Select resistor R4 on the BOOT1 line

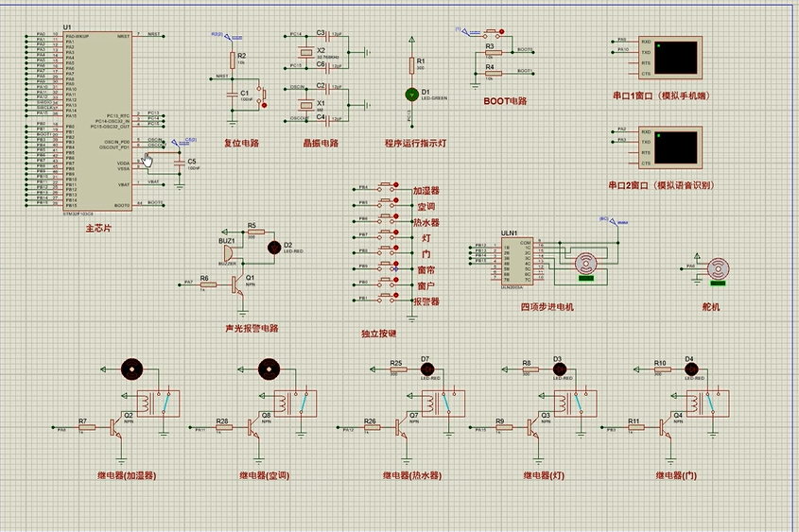point(493,74)
